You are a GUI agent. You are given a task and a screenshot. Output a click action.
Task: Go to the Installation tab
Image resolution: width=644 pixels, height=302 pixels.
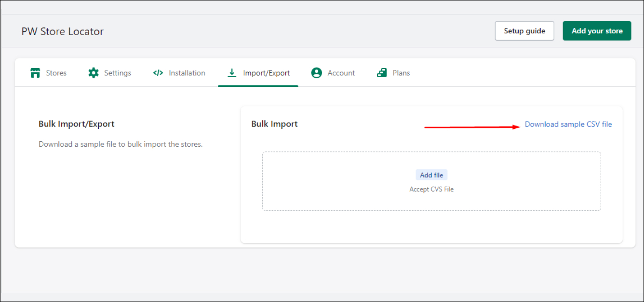[x=179, y=73]
